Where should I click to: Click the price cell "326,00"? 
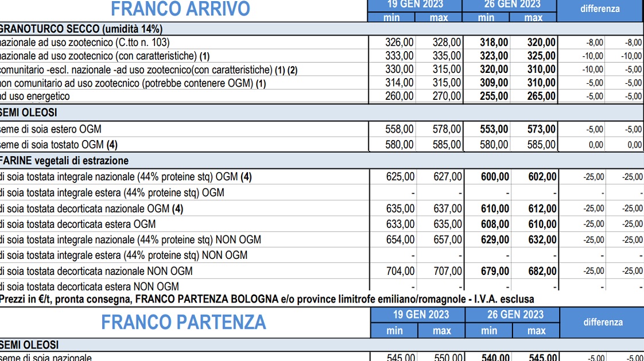point(399,42)
